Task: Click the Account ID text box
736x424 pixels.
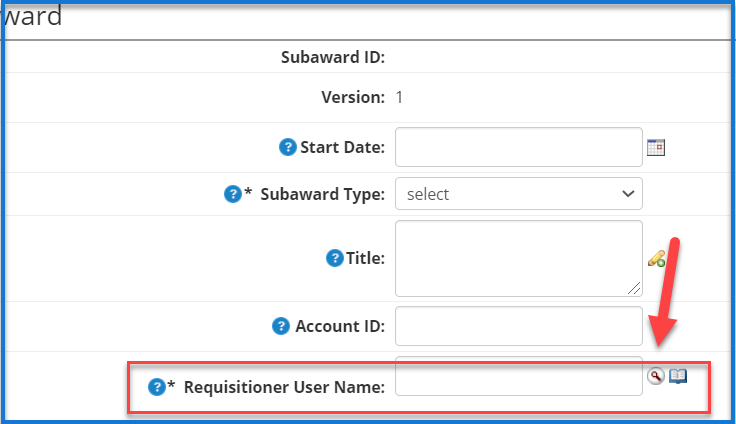Action: tap(518, 326)
